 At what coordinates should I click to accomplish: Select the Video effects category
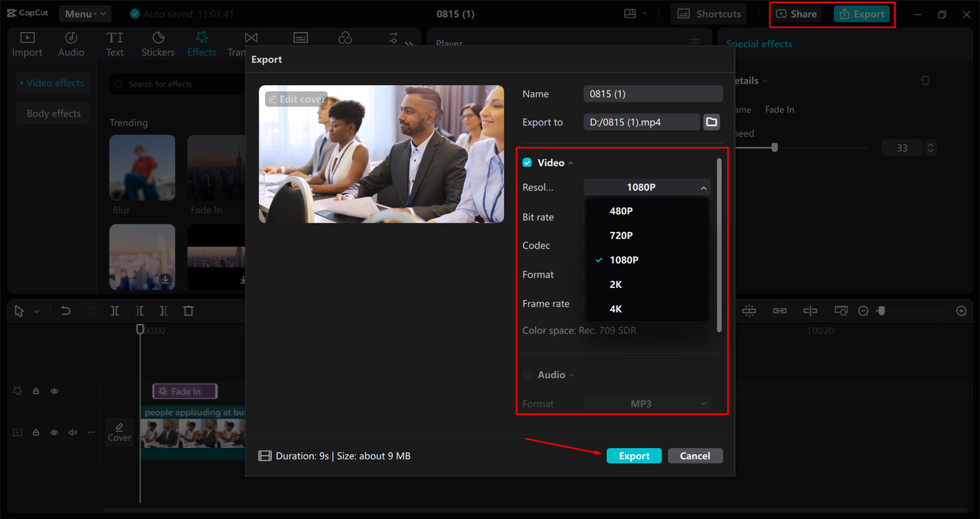coord(52,83)
